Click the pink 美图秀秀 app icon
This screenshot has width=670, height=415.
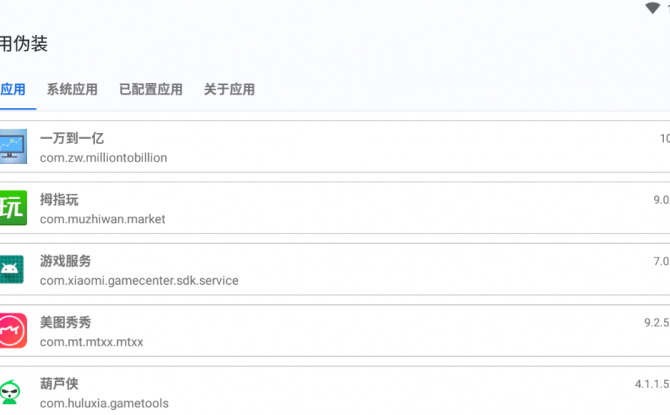coord(13,330)
